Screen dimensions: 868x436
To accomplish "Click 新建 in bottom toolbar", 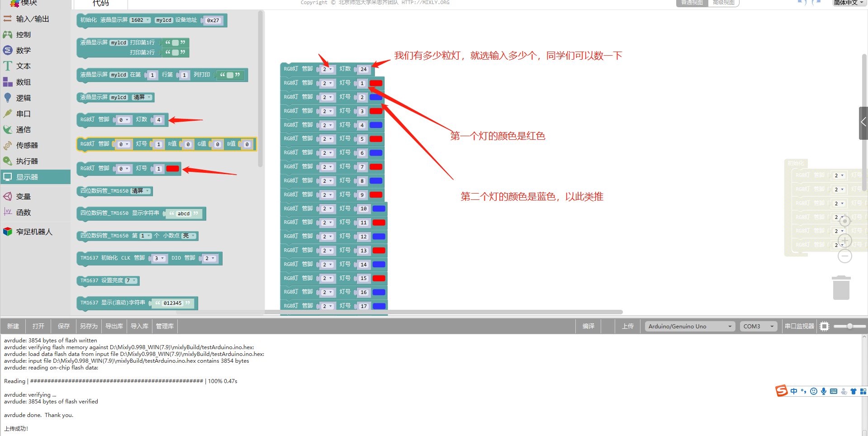I will (x=13, y=326).
